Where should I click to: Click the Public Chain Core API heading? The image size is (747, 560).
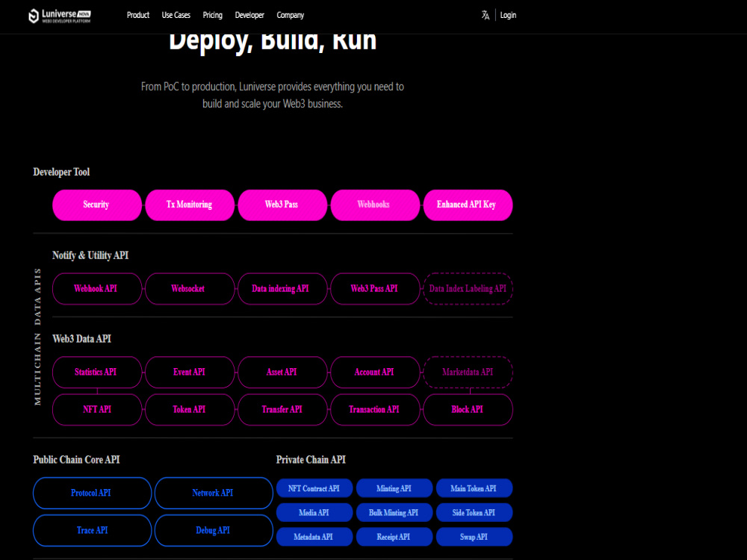[76, 460]
